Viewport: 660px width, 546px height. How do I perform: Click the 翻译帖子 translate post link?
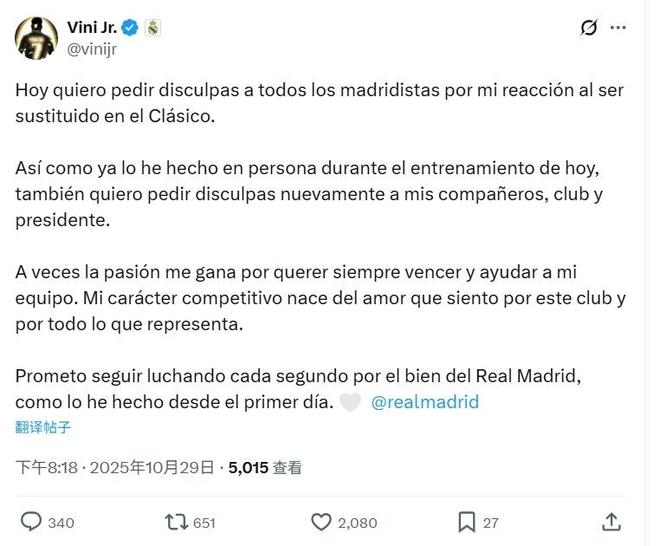coord(43,427)
